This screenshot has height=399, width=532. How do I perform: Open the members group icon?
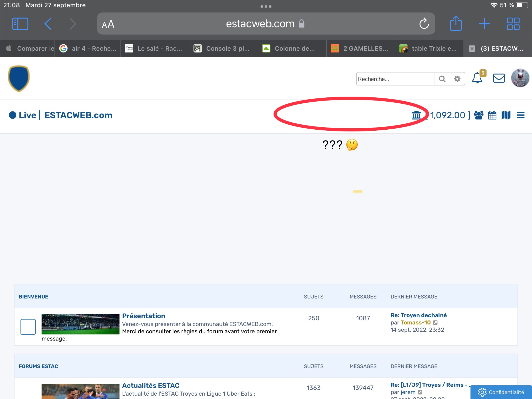tap(479, 115)
